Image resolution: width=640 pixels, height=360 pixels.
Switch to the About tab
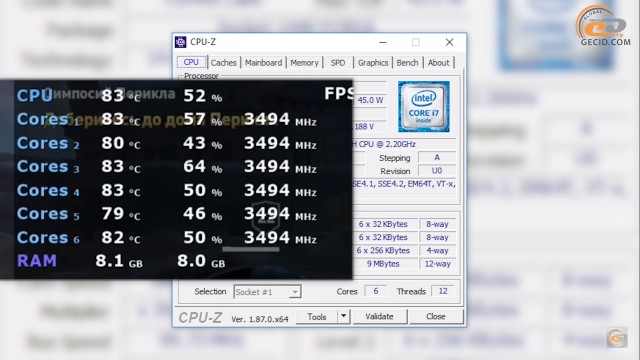[438, 63]
